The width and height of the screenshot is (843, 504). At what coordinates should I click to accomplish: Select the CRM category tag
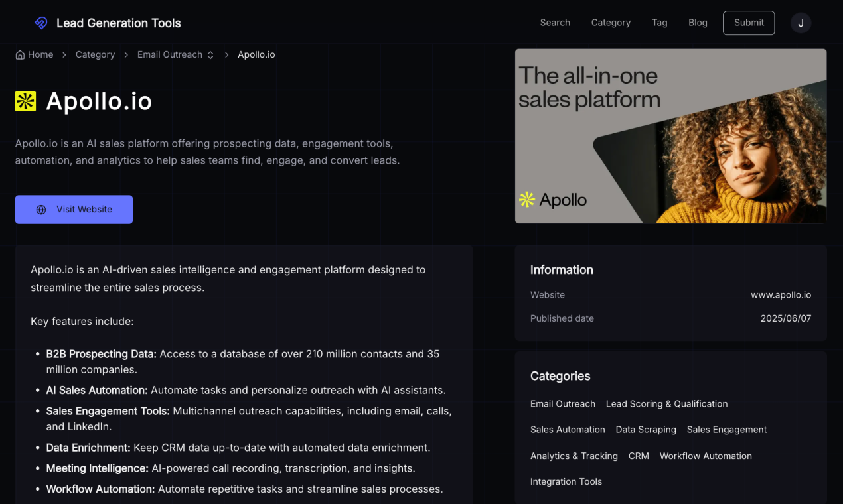coord(639,456)
